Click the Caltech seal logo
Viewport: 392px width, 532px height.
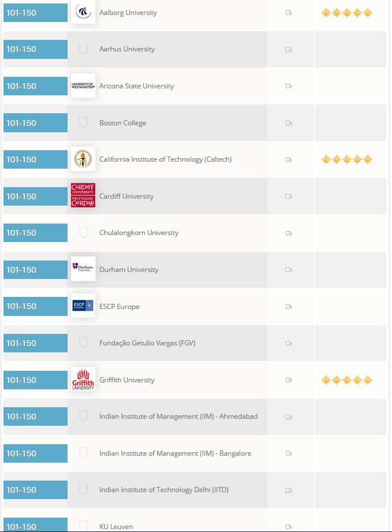pos(83,159)
